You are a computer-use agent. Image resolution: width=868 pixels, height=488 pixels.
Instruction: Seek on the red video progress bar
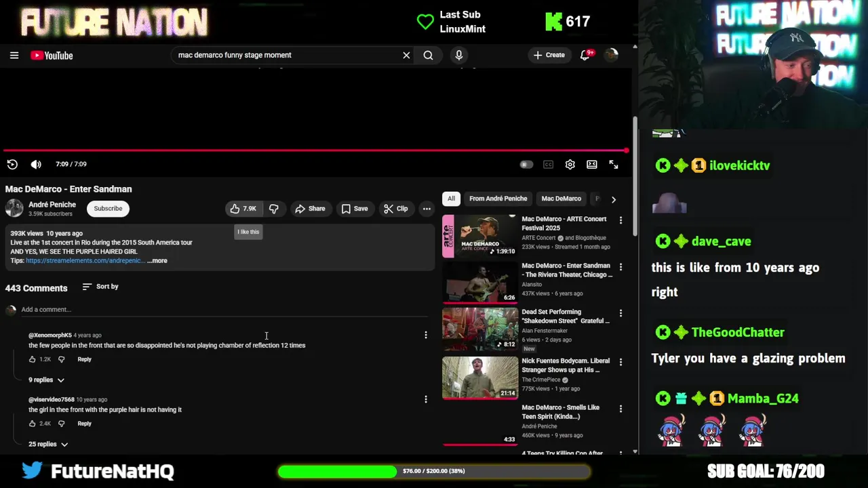coord(315,150)
